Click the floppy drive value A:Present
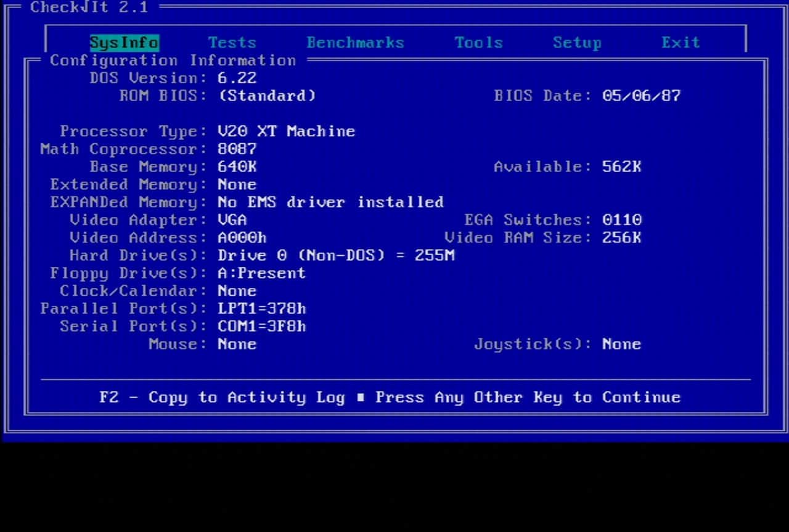This screenshot has width=789, height=532. pyautogui.click(x=261, y=273)
